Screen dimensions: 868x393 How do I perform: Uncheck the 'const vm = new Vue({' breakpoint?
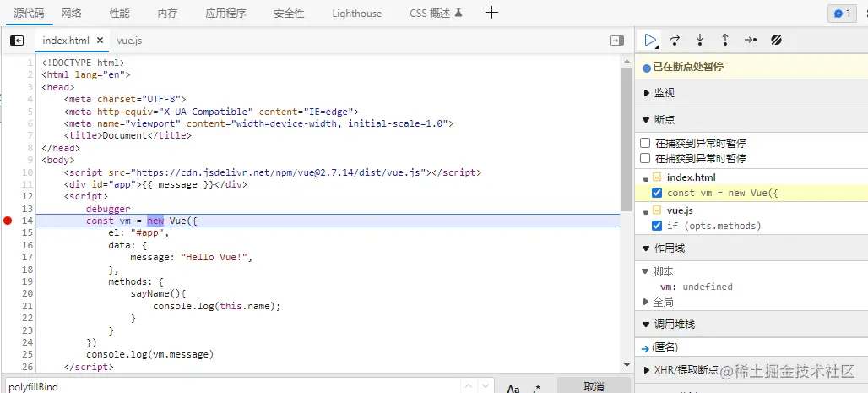pos(657,193)
